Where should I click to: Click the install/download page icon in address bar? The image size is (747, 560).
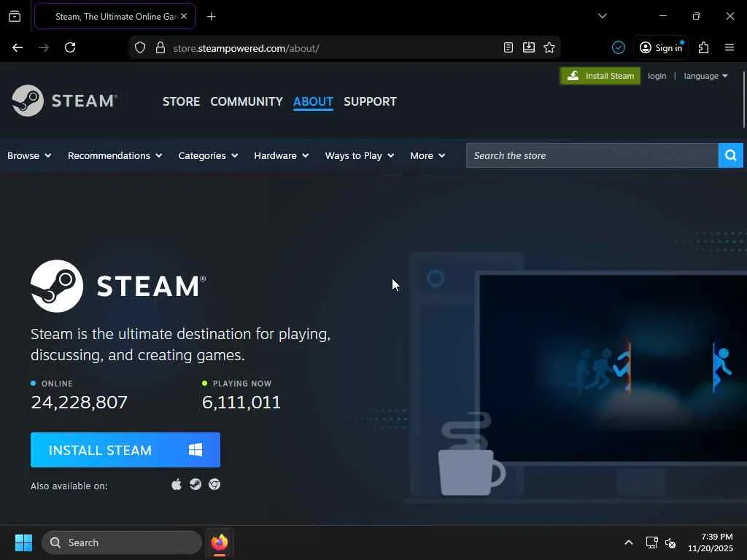coord(529,47)
